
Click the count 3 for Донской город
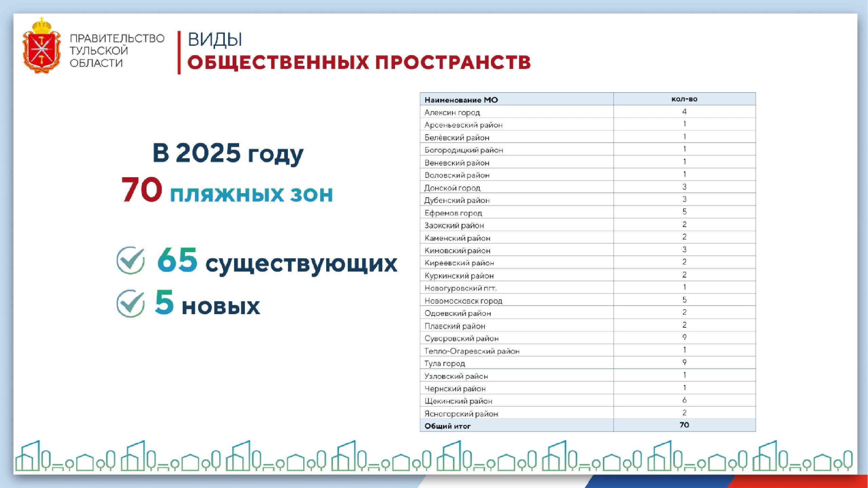(x=685, y=187)
